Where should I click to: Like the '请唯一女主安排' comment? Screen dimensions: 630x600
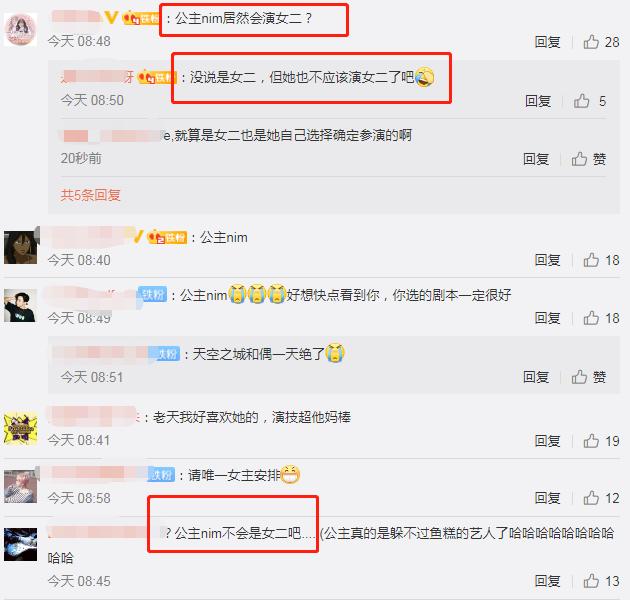pos(601,498)
